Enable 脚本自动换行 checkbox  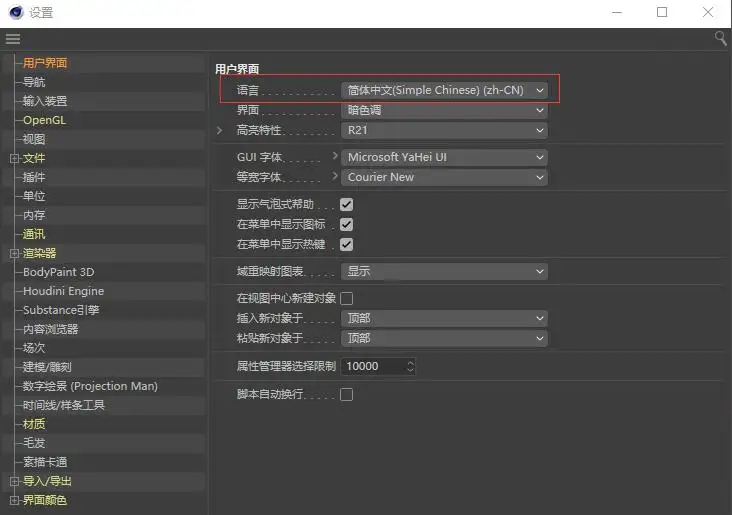(346, 395)
